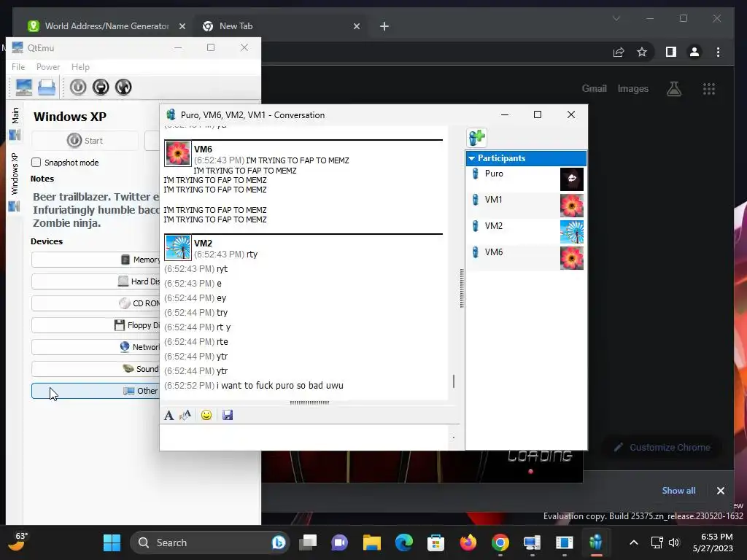Click the volume speaker tray icon

click(x=674, y=542)
